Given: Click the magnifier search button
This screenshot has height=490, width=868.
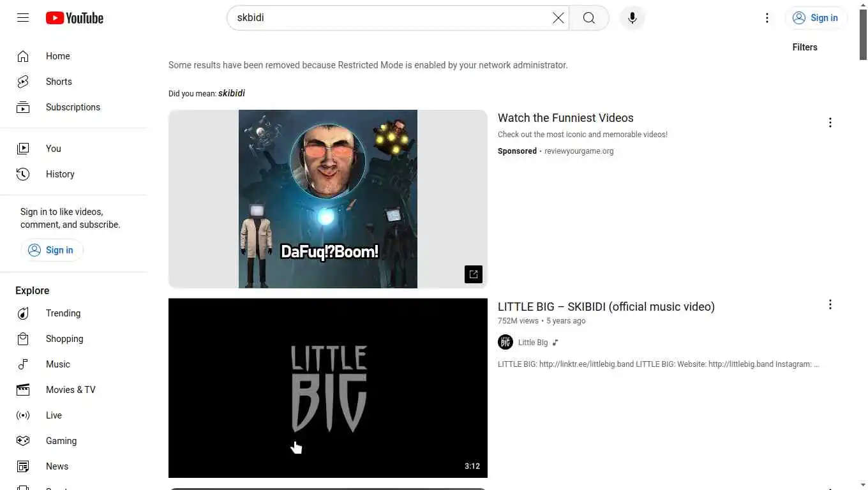Looking at the screenshot, I should [589, 18].
